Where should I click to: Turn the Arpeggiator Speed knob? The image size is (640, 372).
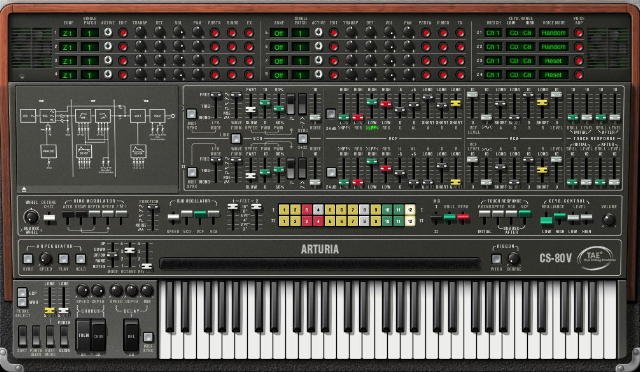tap(45, 258)
